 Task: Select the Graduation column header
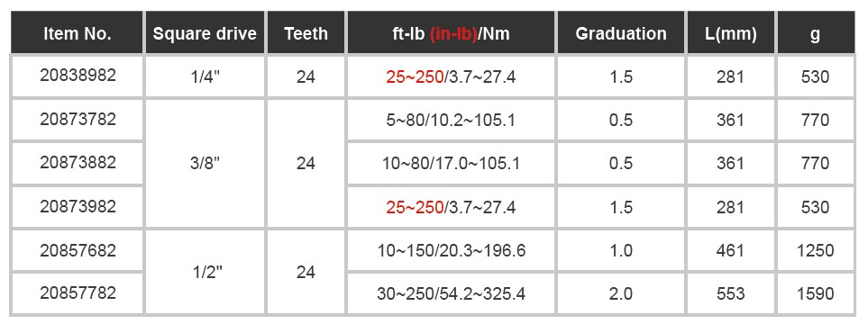click(x=620, y=33)
